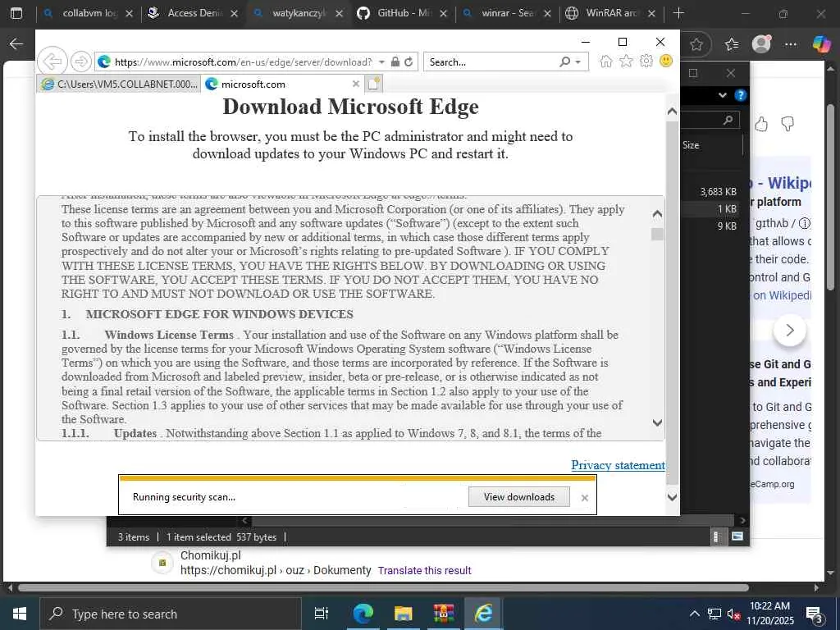Screen dimensions: 840x630
Task: Click the IE Search box
Action: [491, 62]
